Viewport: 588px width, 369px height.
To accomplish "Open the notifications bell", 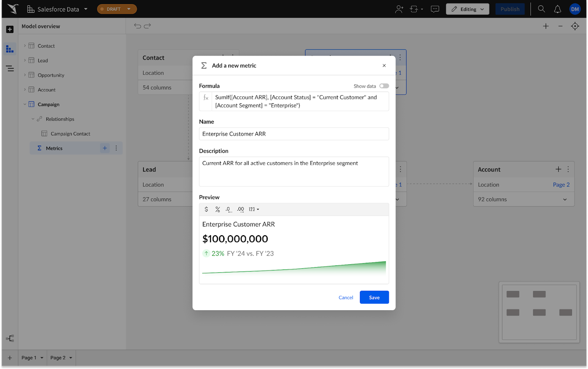I will [x=558, y=9].
